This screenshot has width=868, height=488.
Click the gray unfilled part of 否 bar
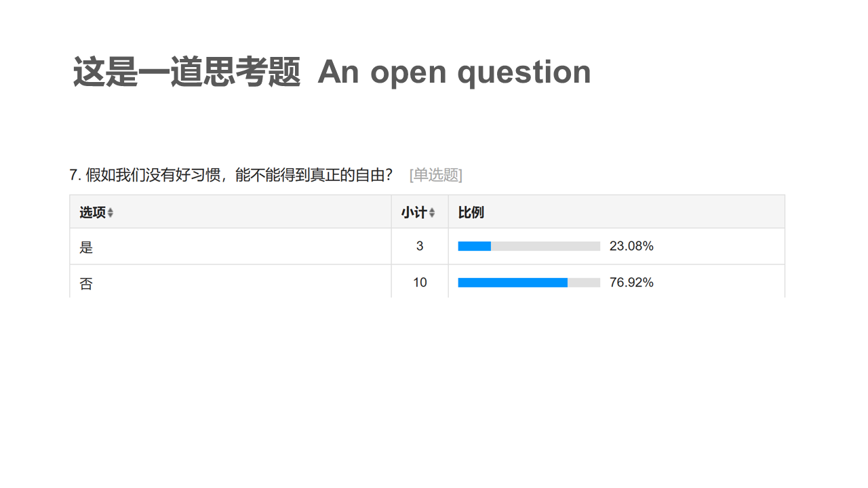584,283
